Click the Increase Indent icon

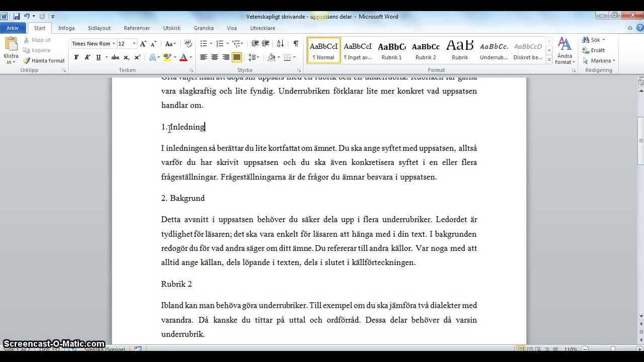(266, 44)
